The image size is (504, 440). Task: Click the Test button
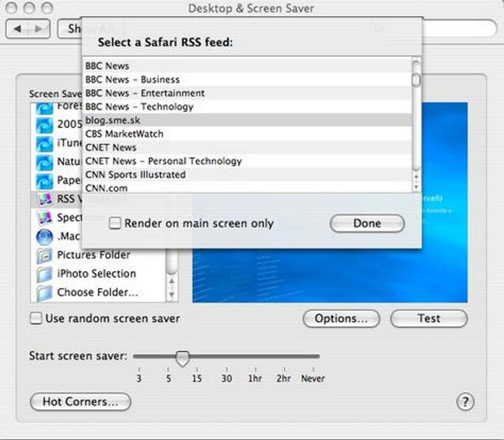click(x=429, y=318)
